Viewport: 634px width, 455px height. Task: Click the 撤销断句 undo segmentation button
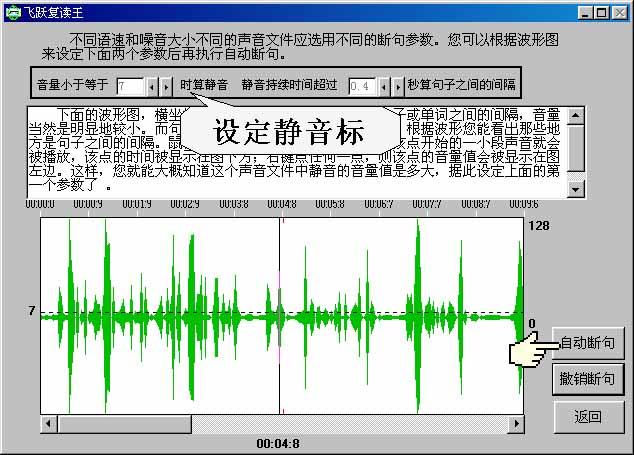590,379
